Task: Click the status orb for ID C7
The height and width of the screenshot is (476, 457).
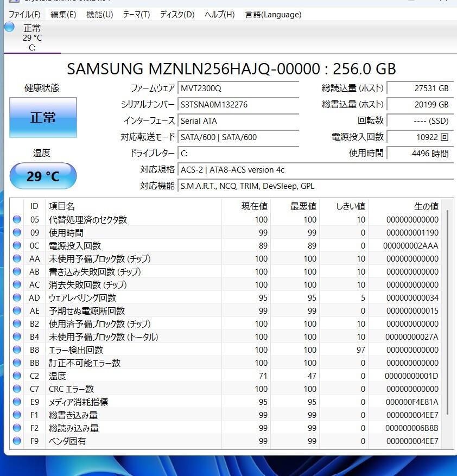Action: 17,389
